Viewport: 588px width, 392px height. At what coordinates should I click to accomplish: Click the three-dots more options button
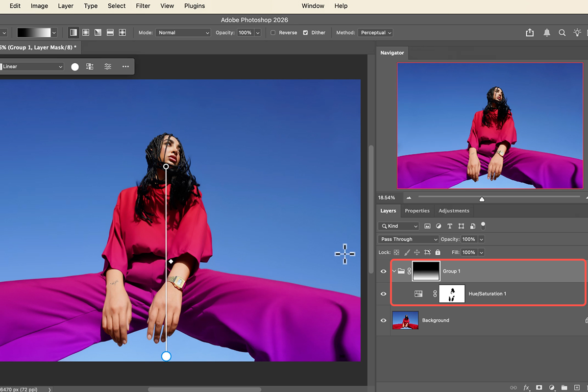tap(125, 67)
